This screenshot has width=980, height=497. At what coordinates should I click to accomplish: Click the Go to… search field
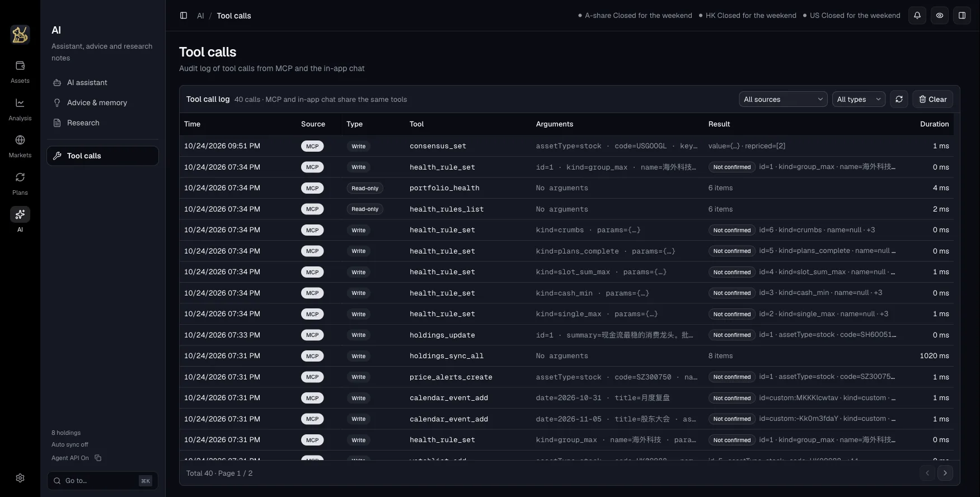[x=102, y=481]
